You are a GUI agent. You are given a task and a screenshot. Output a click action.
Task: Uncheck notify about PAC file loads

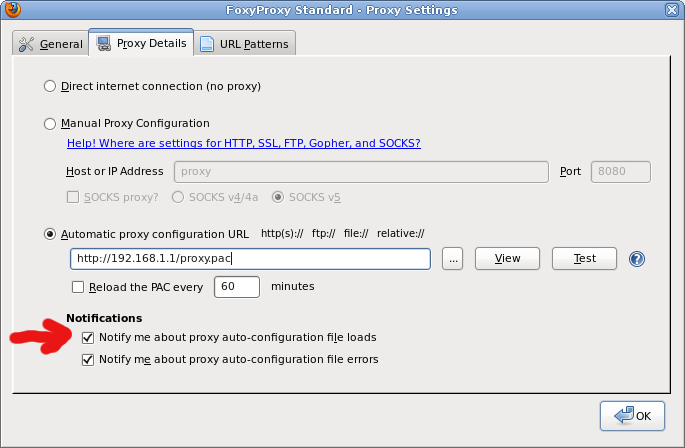pyautogui.click(x=88, y=337)
